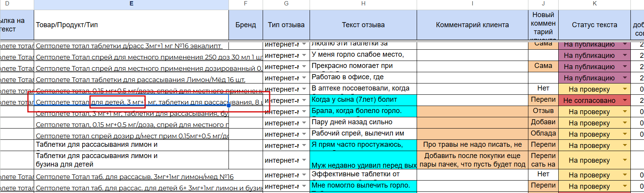This screenshot has width=644, height=193.
Task: Click the 'Комментарий клиента' header cell
Action: (x=473, y=25)
